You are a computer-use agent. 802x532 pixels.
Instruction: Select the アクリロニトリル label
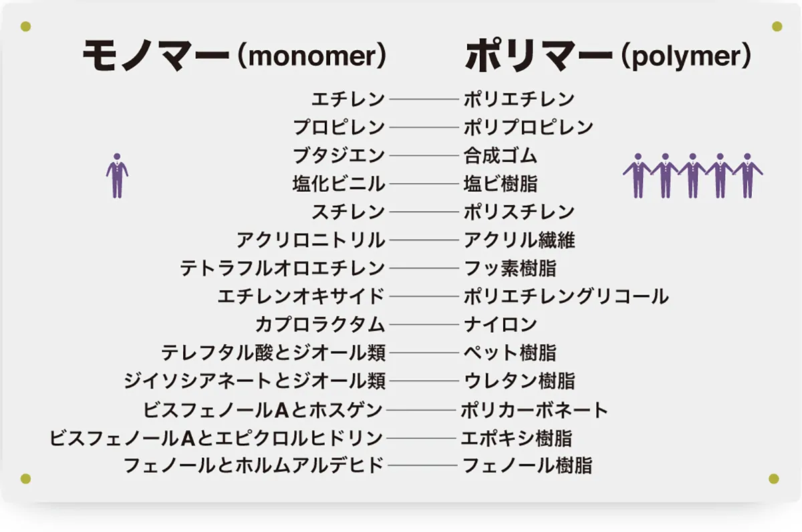(311, 240)
